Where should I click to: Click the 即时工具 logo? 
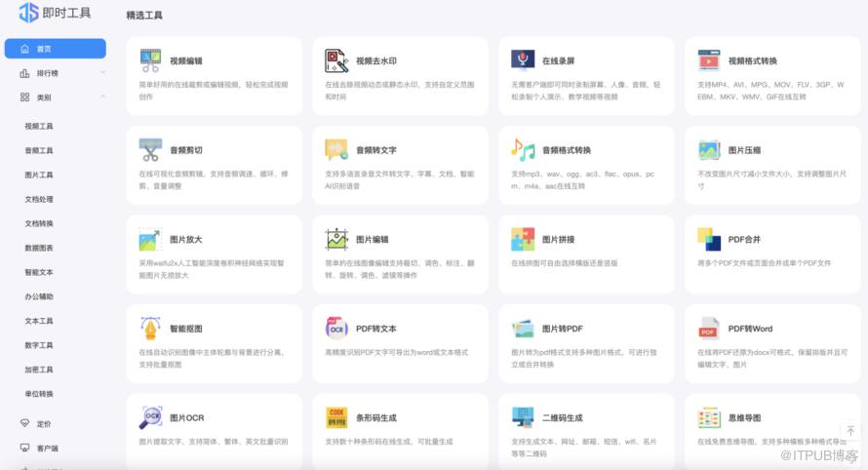[x=55, y=12]
